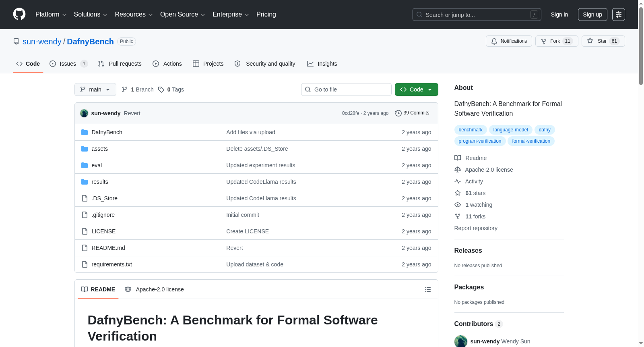Click the results folder icon
This screenshot has height=347, width=644.
(85, 182)
